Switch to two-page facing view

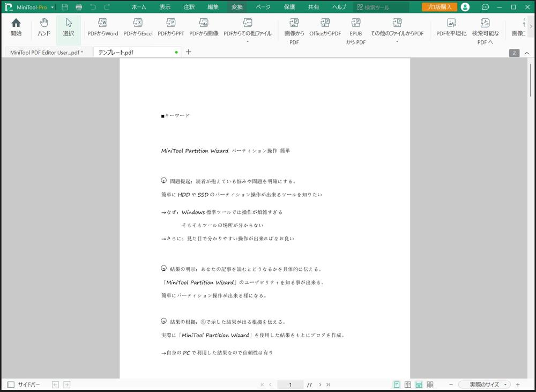[408, 385]
